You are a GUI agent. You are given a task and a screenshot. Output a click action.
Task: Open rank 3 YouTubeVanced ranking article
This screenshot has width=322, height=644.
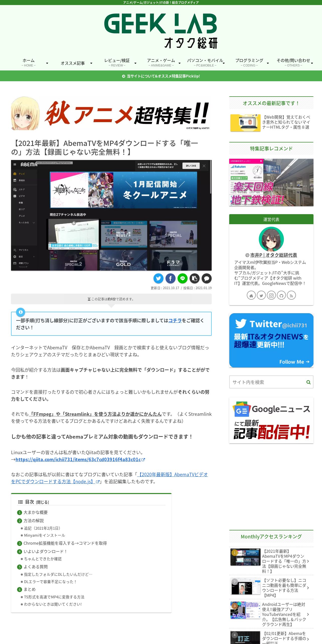click(x=271, y=614)
